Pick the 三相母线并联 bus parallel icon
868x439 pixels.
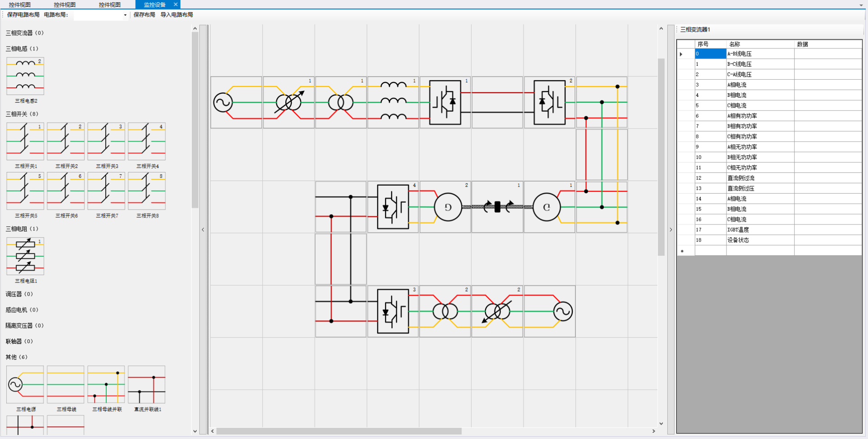coord(106,385)
